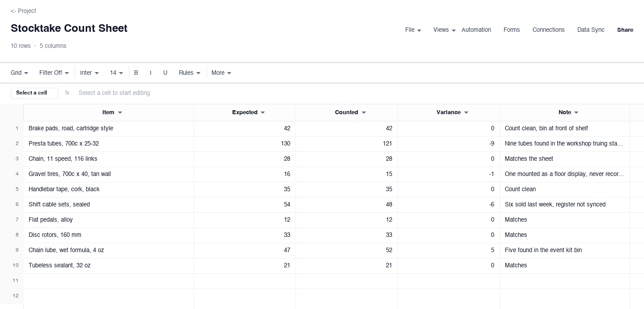644x309 pixels.
Task: Select cell 'Tubeless sealant, 32 oz'
Action: point(109,266)
